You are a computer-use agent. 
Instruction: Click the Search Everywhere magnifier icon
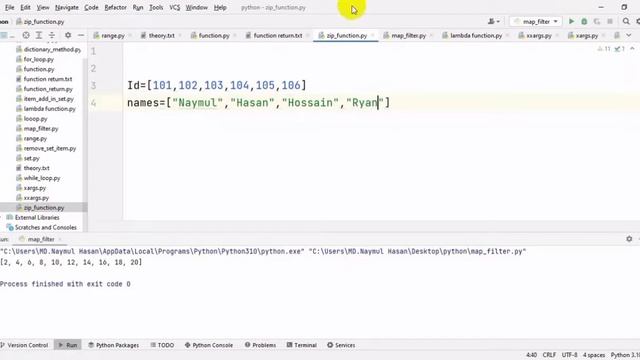[x=626, y=21]
